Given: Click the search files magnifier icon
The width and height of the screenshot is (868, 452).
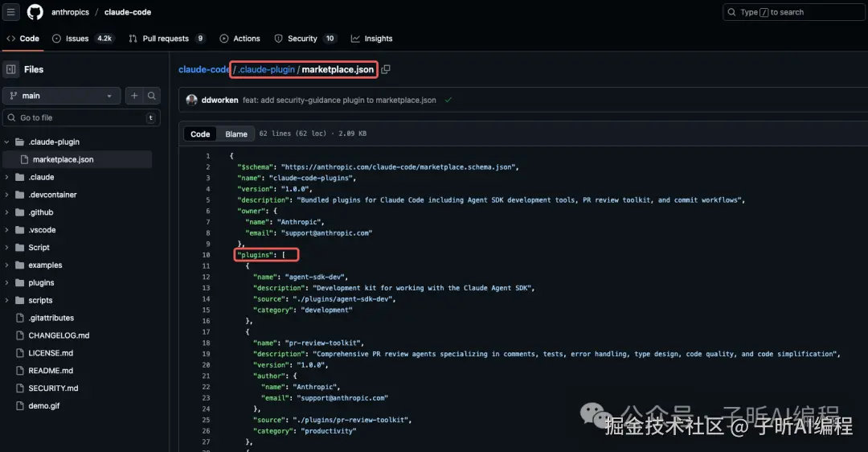Looking at the screenshot, I should [x=151, y=96].
